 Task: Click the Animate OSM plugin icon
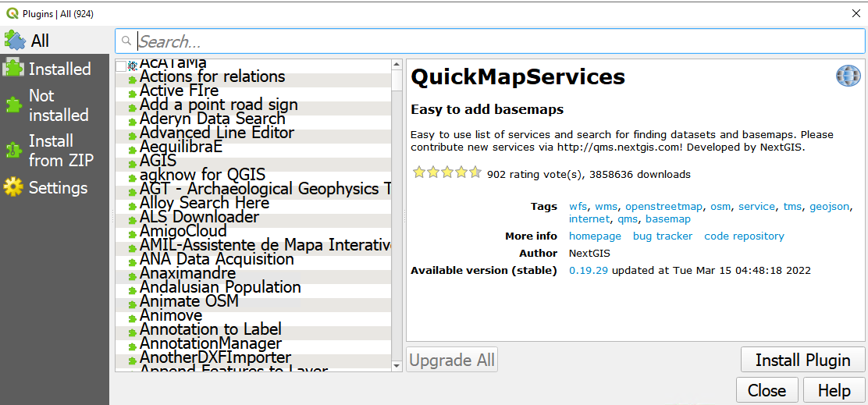(x=132, y=304)
